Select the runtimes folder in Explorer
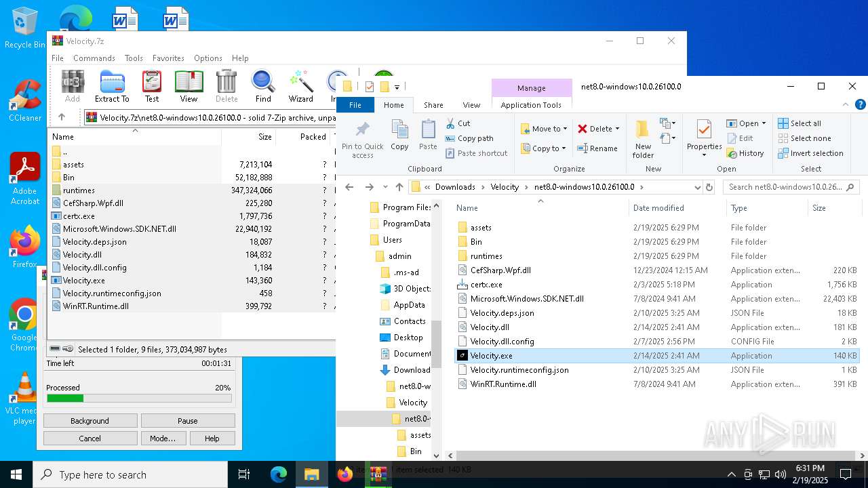Screen dimensions: 868x488 (486, 256)
